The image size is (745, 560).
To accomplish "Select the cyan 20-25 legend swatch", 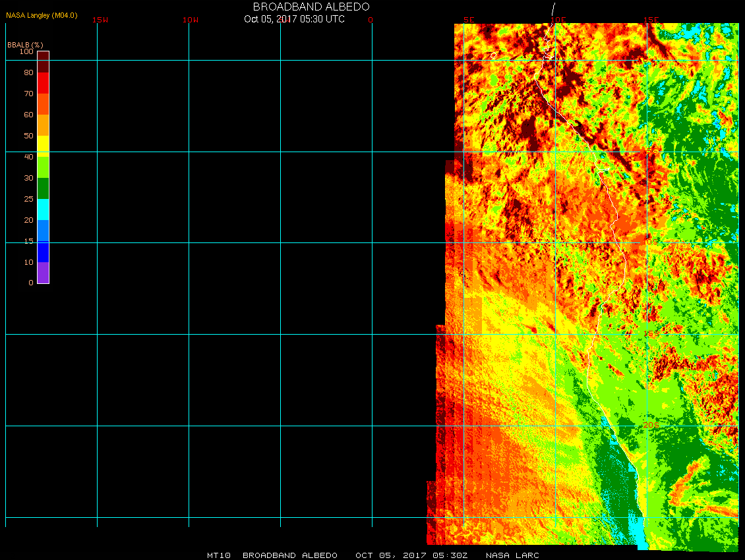I will 44,210.
